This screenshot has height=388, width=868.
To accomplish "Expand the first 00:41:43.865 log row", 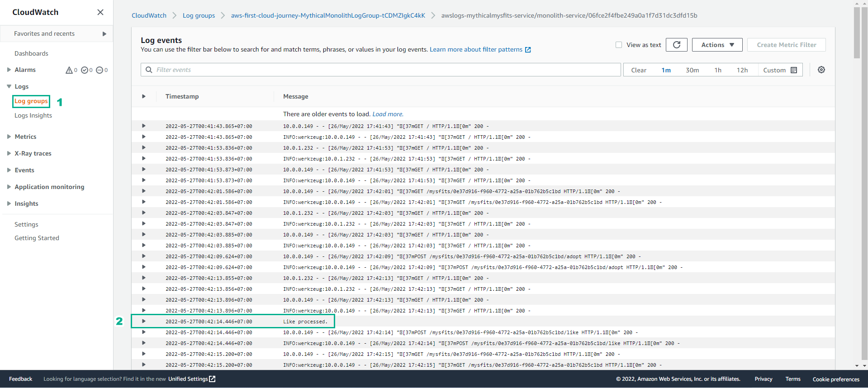I will click(x=144, y=126).
